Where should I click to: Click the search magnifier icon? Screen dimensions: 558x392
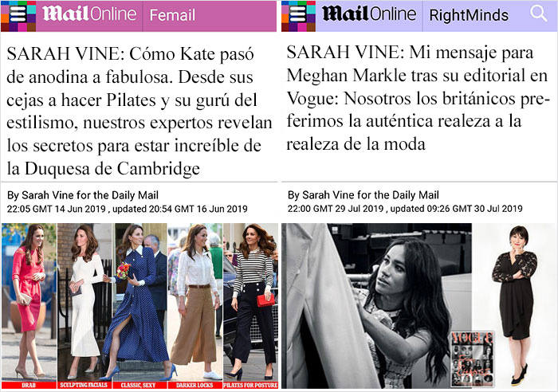(x=538, y=14)
